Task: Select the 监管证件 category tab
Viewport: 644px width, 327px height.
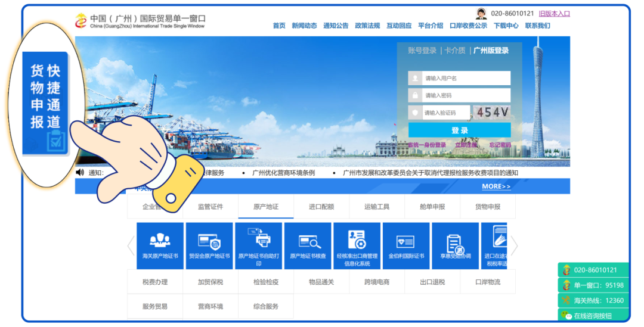Action: (210, 207)
